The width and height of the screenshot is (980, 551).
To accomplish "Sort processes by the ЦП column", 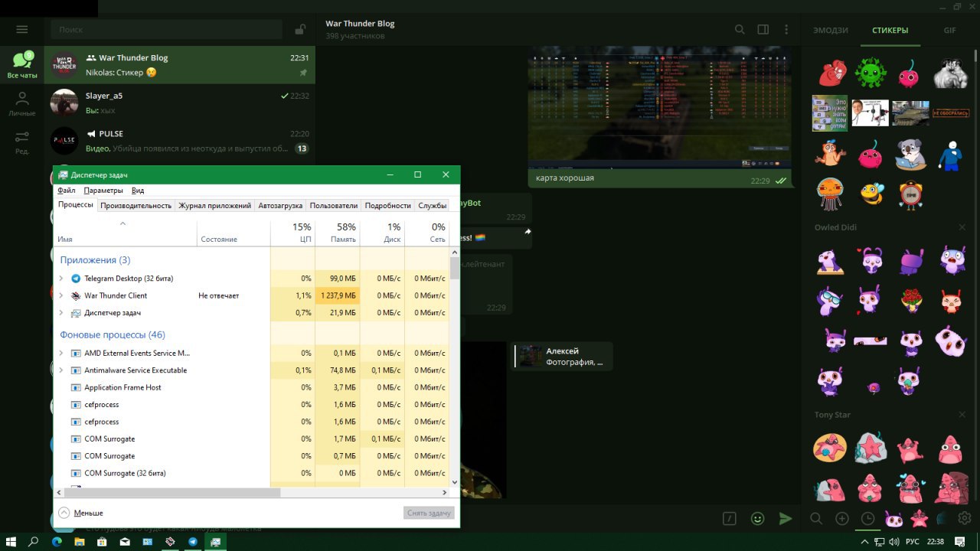I will point(292,233).
